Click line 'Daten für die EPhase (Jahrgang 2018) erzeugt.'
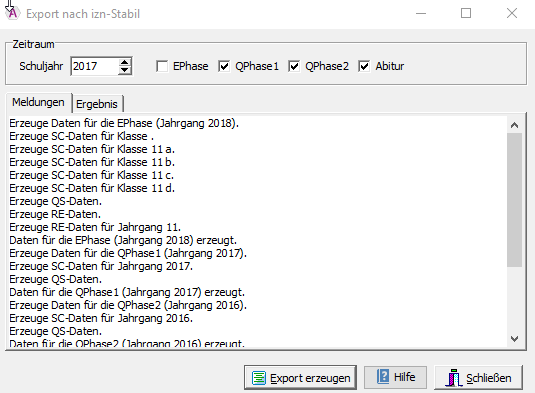The height and width of the screenshot is (393, 535). click(123, 240)
